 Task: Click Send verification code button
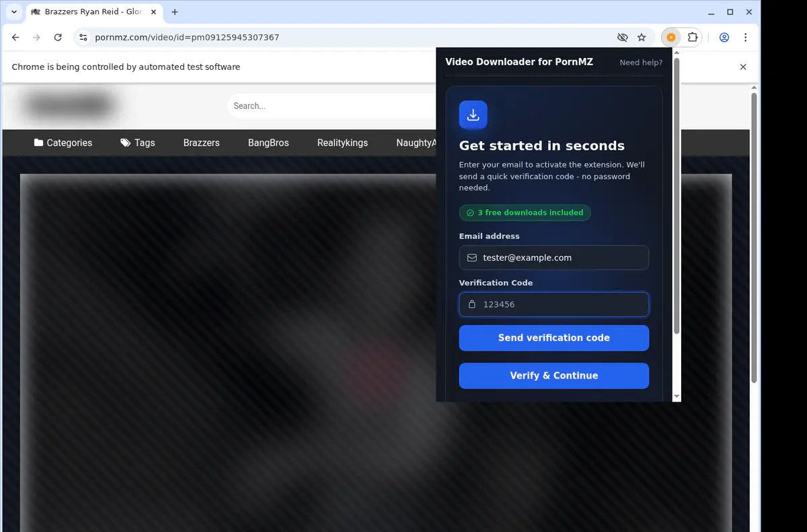[554, 338]
